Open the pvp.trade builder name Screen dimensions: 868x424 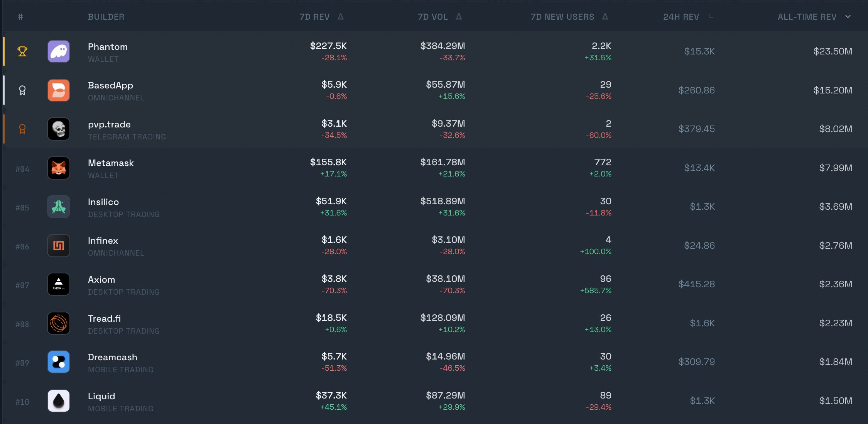coord(109,124)
